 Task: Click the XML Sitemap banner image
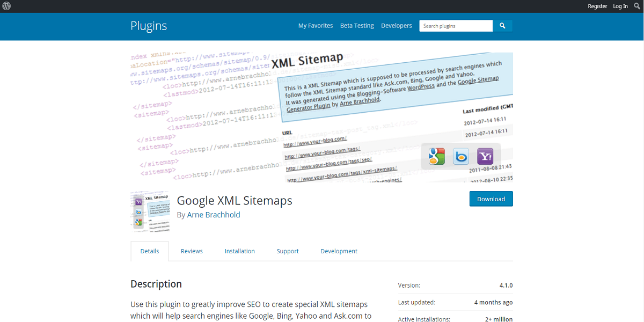(x=321, y=117)
